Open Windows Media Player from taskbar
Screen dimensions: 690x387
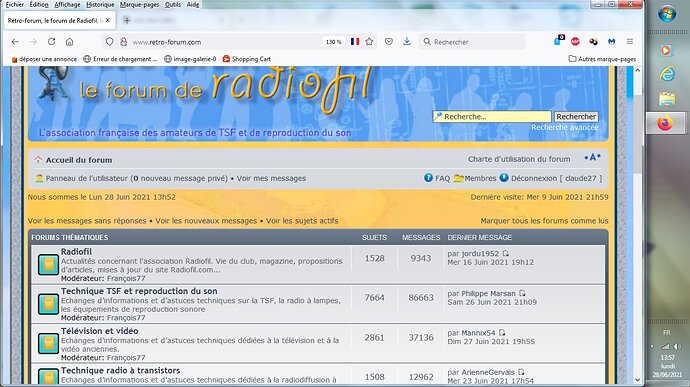tap(666, 50)
